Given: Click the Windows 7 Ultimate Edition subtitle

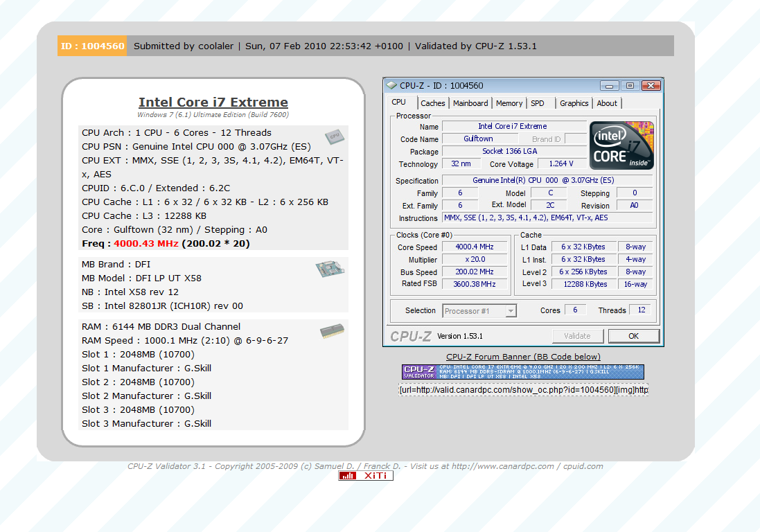Looking at the screenshot, I should 213,115.
